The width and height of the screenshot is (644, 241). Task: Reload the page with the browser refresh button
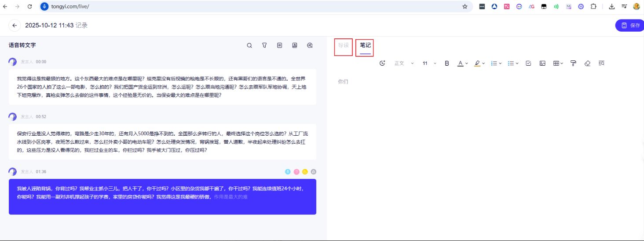click(x=29, y=7)
